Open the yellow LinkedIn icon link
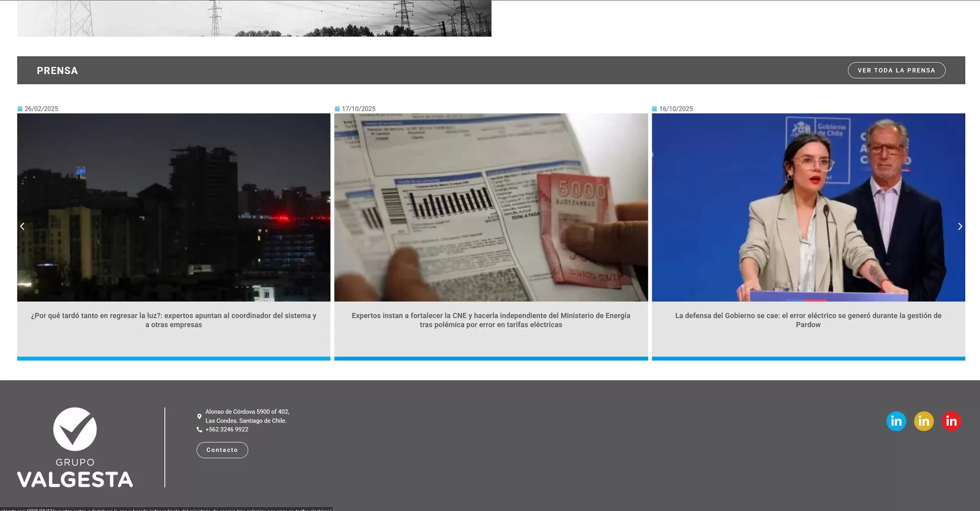980x511 pixels. 923,421
